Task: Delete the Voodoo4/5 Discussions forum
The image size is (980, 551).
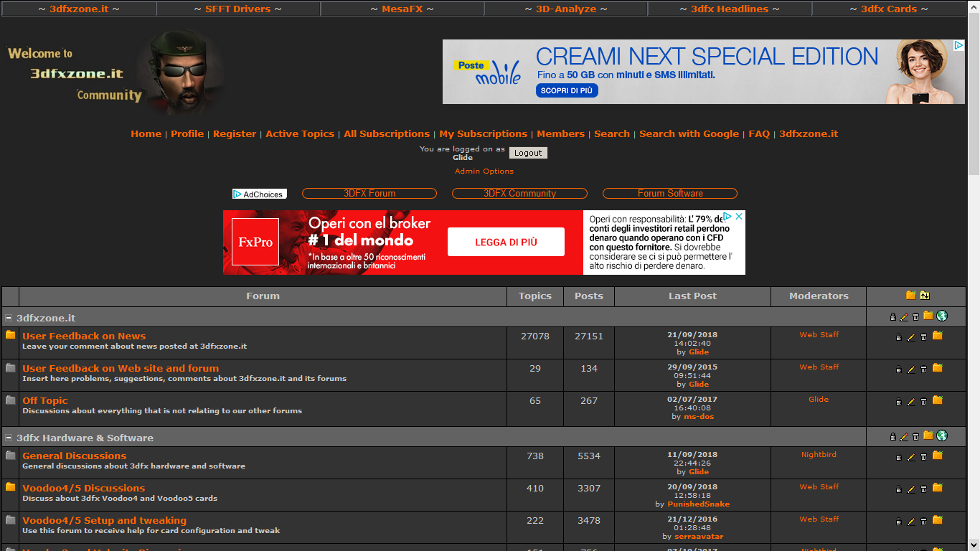Action: (x=923, y=489)
